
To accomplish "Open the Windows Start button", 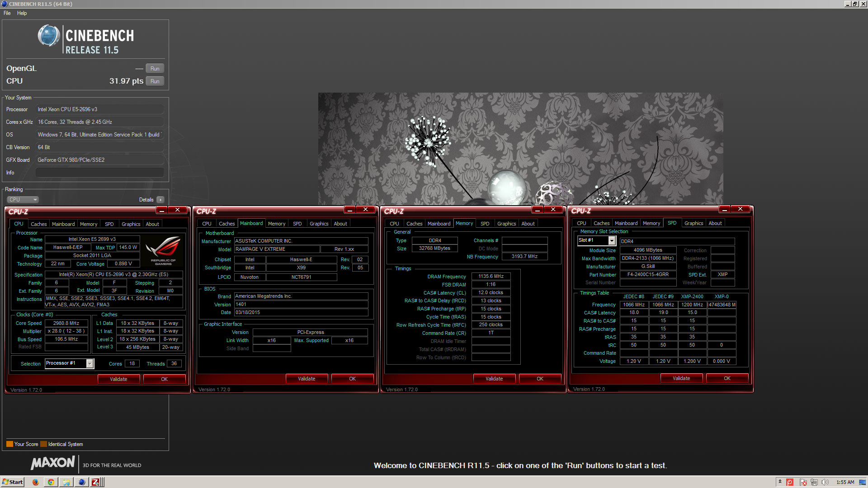I will click(12, 482).
